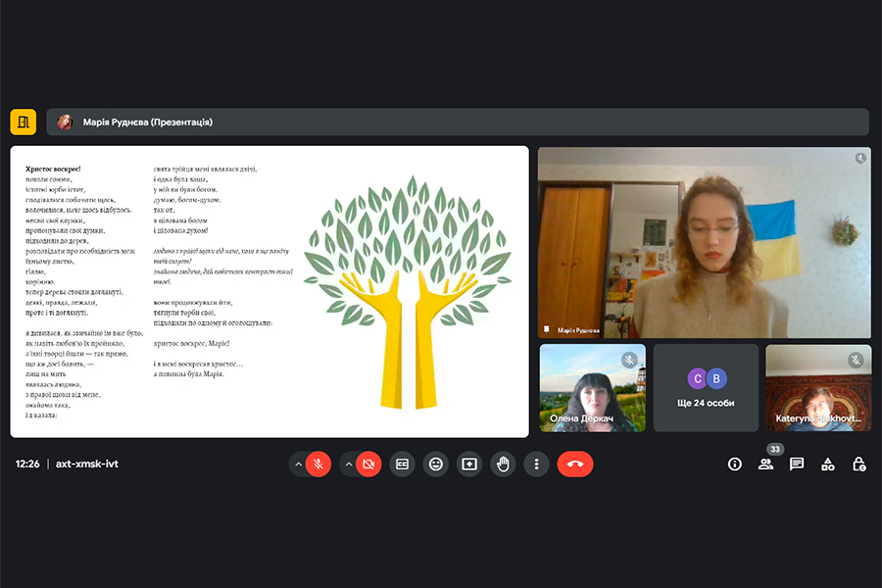Leave call with red hang-up button
882x588 pixels.
[x=575, y=465]
